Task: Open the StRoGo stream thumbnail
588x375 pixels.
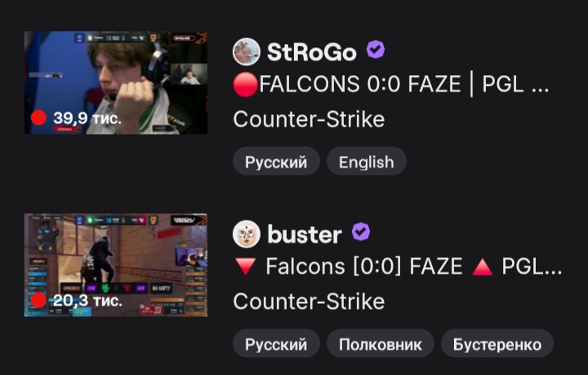Action: pos(116,83)
